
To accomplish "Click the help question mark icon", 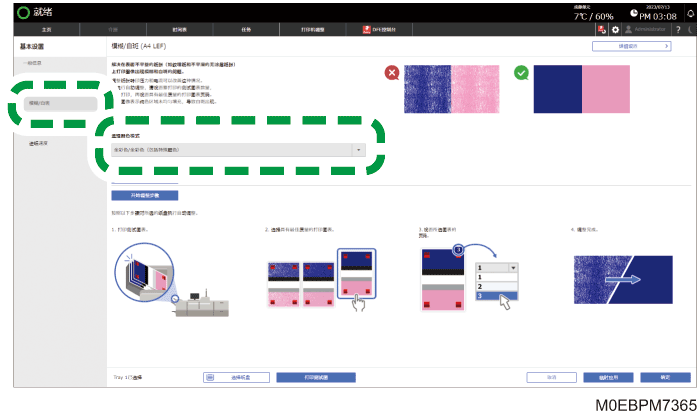I will point(678,29).
